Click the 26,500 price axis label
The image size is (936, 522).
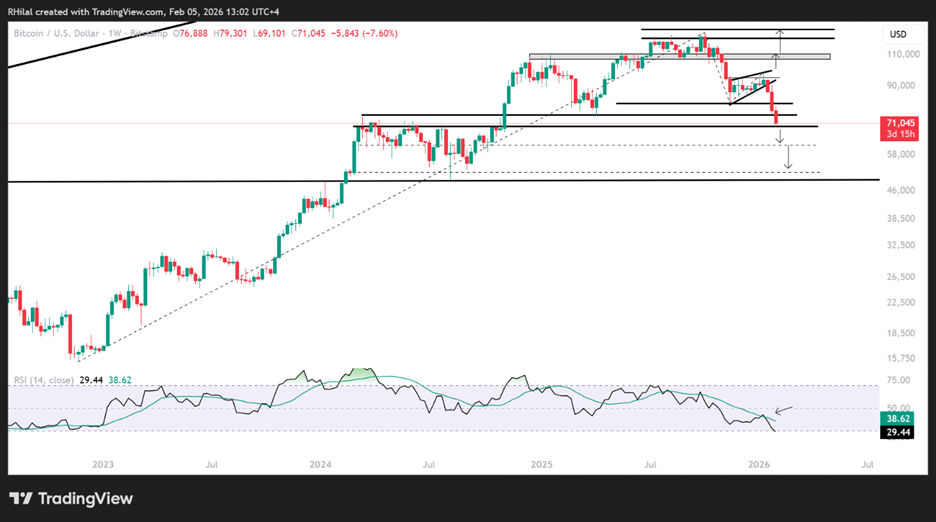(901, 277)
